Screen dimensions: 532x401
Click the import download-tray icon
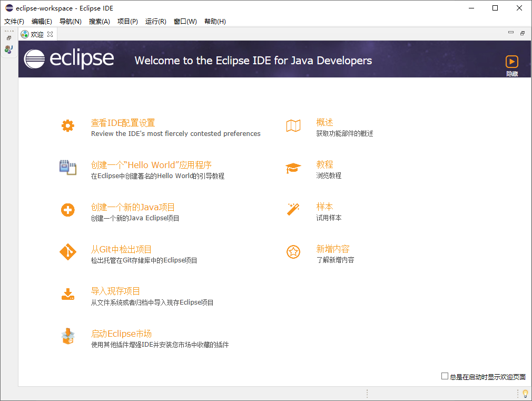tap(68, 294)
